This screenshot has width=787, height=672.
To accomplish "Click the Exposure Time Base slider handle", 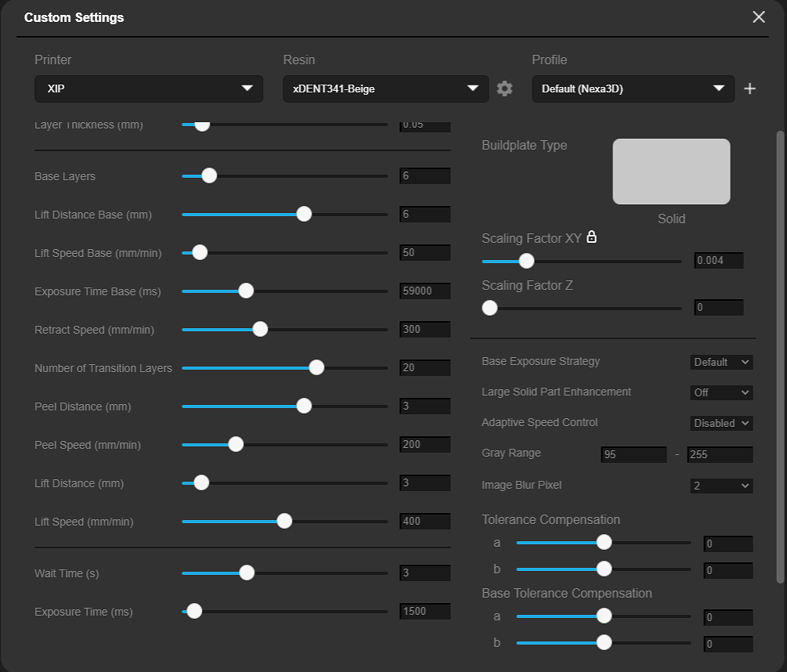I will tap(245, 291).
